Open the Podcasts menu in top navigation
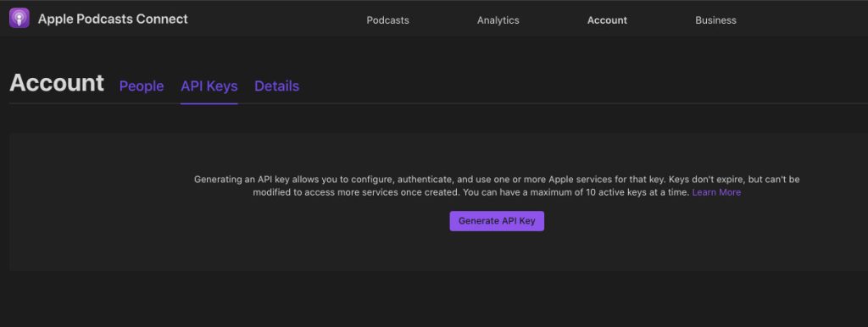This screenshot has width=868, height=327. [x=387, y=20]
